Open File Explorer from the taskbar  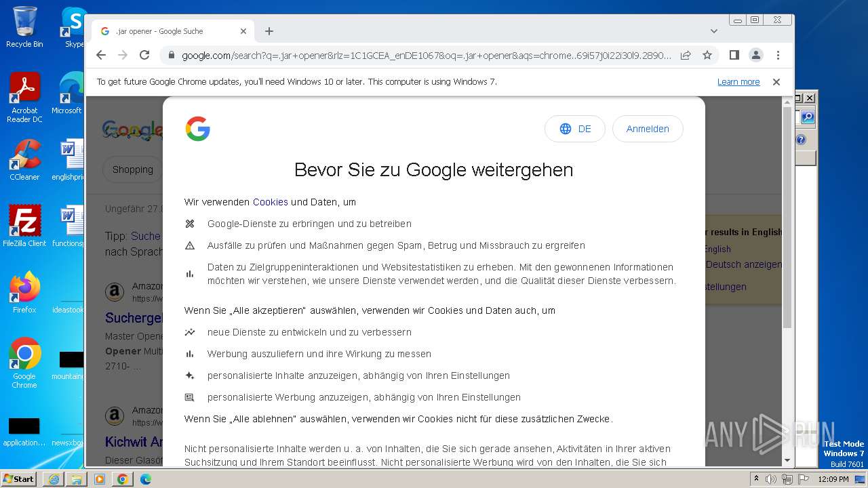(77, 479)
